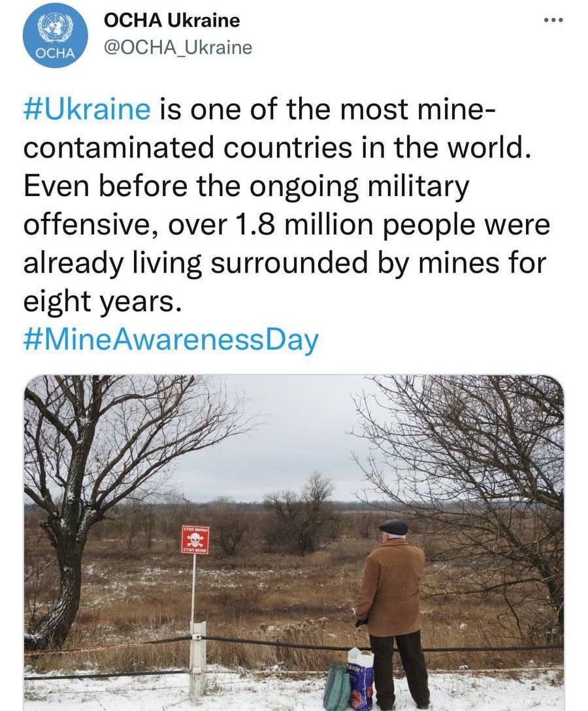Click the red mine warning sign
Screen dimensions: 588x711
195,540
